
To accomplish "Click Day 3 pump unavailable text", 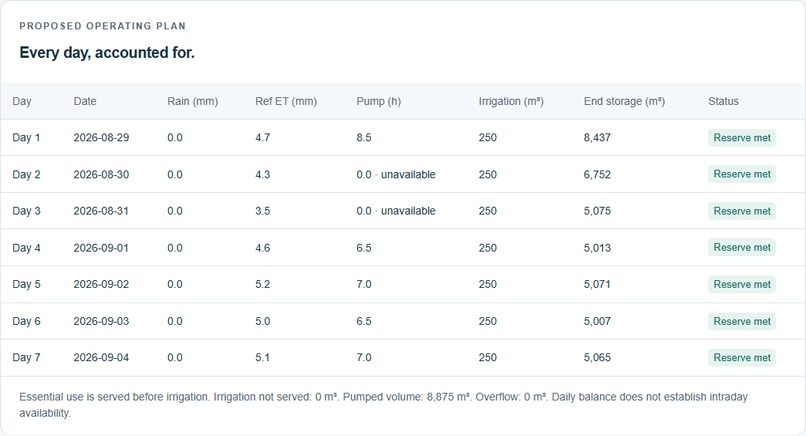I will click(408, 211).
